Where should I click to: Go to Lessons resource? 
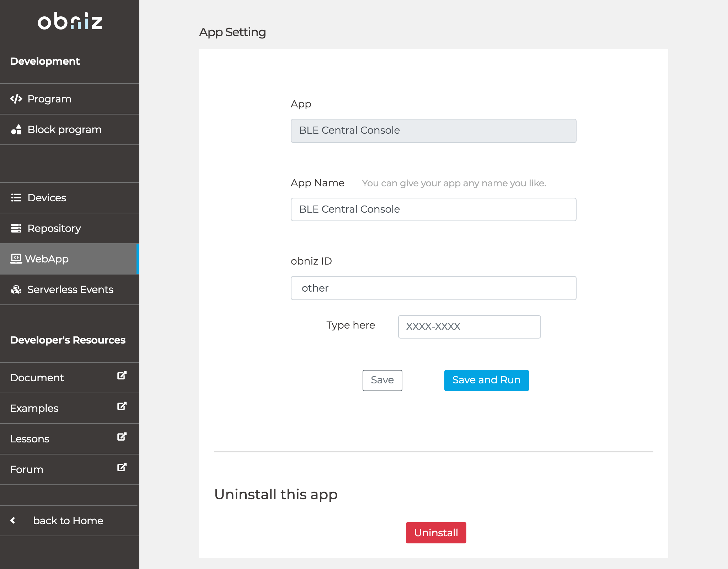[30, 439]
